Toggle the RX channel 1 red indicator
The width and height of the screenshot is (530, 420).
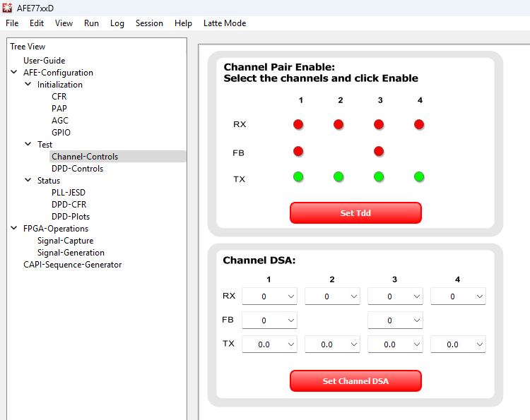(x=298, y=124)
